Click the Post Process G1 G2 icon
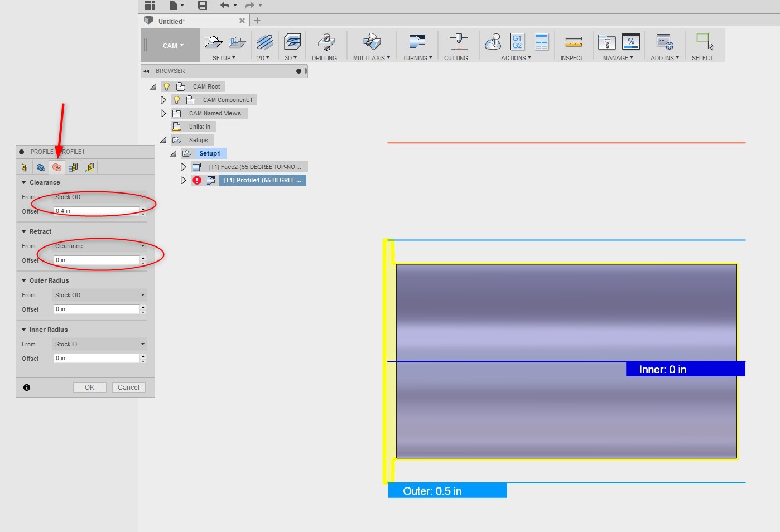Image resolution: width=780 pixels, height=532 pixels. [517, 42]
